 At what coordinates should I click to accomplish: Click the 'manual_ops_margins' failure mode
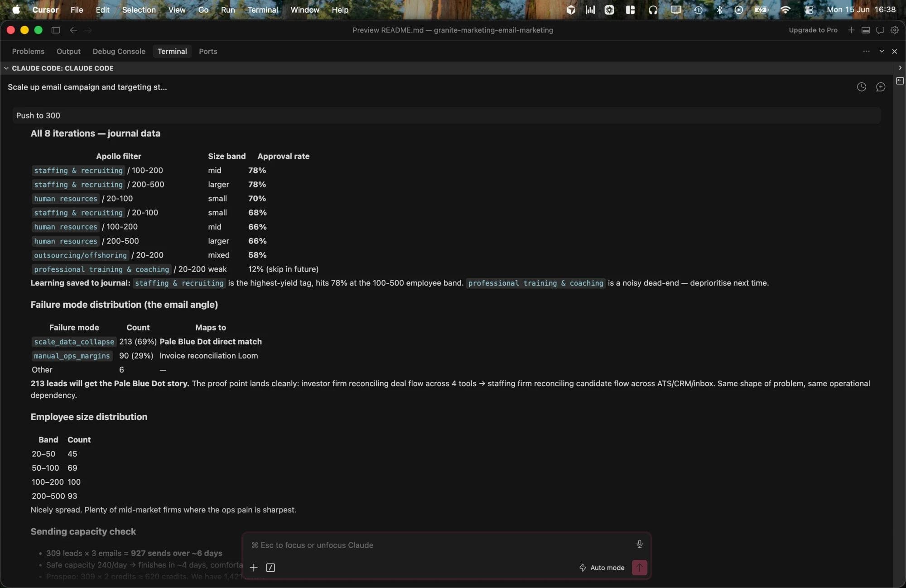click(x=72, y=356)
